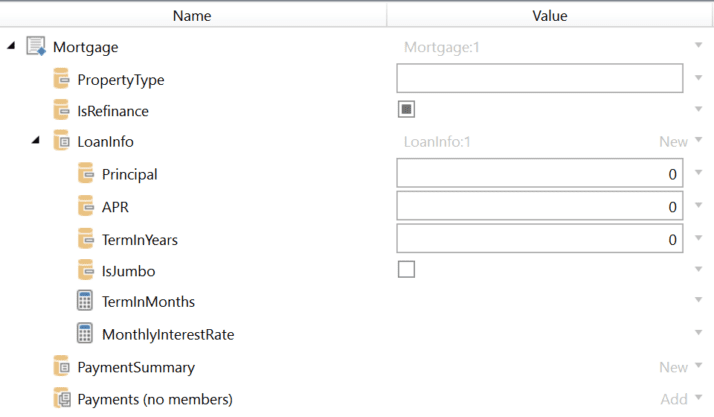Open the LoanInfo row dropdown arrow

tap(698, 140)
